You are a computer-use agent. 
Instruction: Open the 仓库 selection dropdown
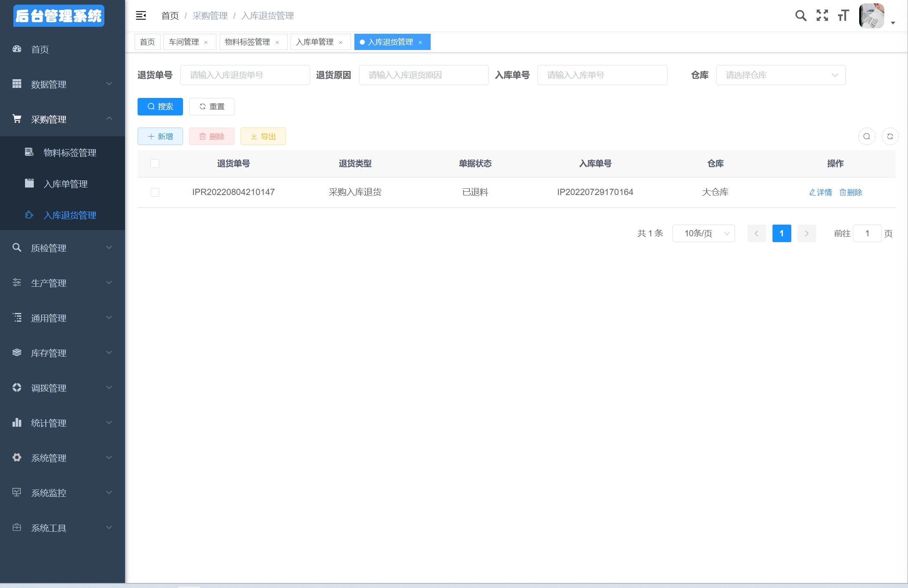pyautogui.click(x=780, y=75)
